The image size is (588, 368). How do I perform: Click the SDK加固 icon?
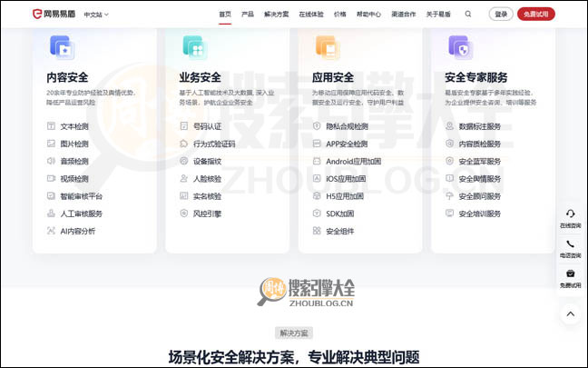tap(317, 214)
